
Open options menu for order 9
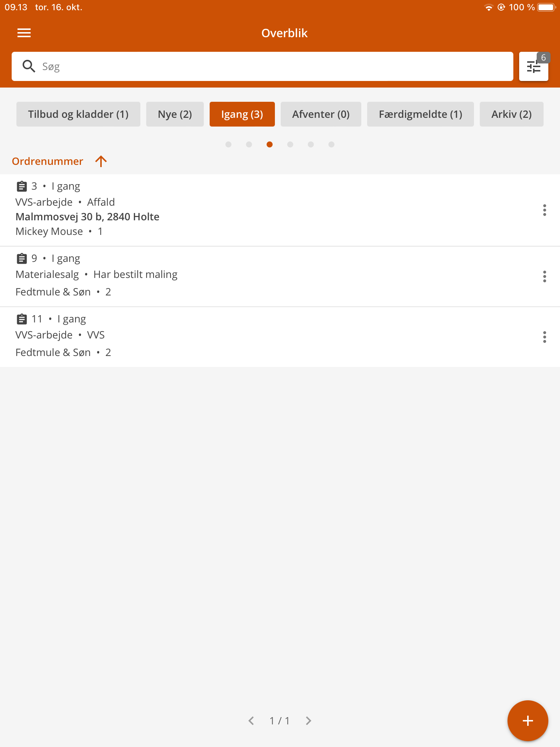pyautogui.click(x=544, y=276)
